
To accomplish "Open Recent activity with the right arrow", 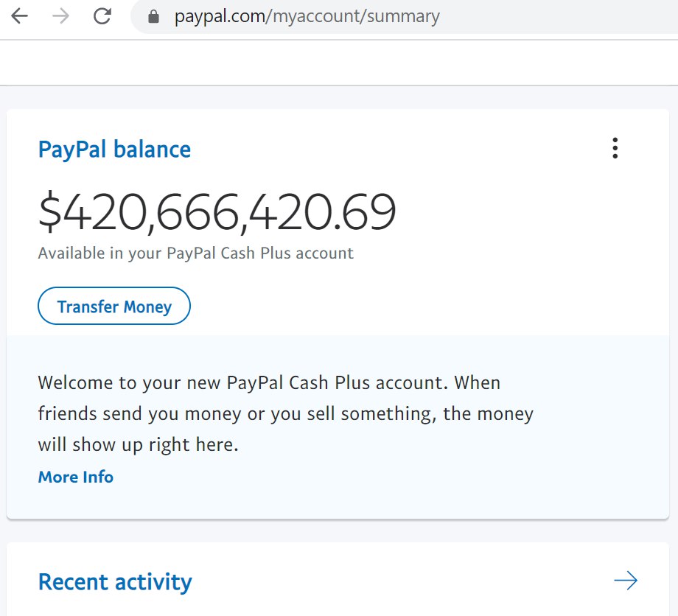I will click(x=626, y=581).
